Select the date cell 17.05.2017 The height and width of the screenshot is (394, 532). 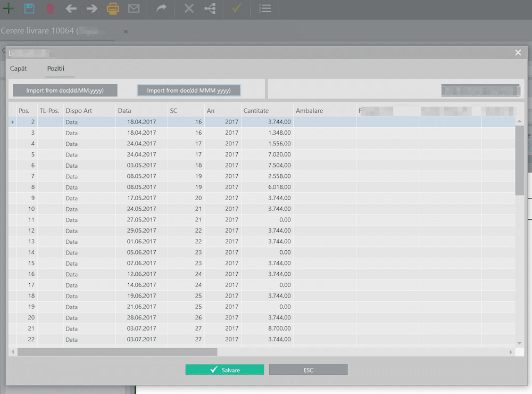click(142, 198)
